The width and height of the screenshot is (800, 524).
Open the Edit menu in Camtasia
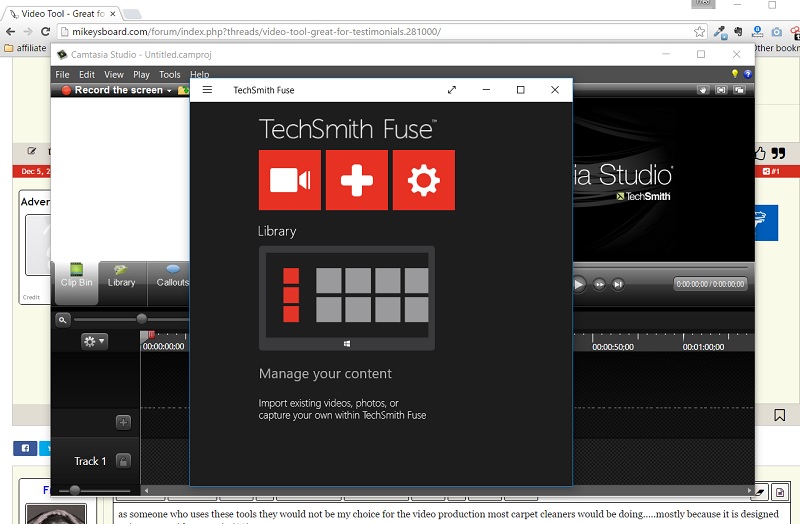tap(87, 74)
